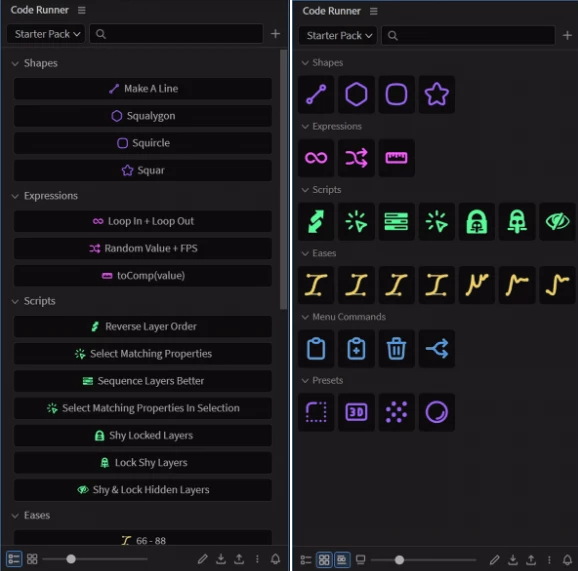Collapse the Shapes section in right panel
This screenshot has width=578, height=571.
pos(305,63)
